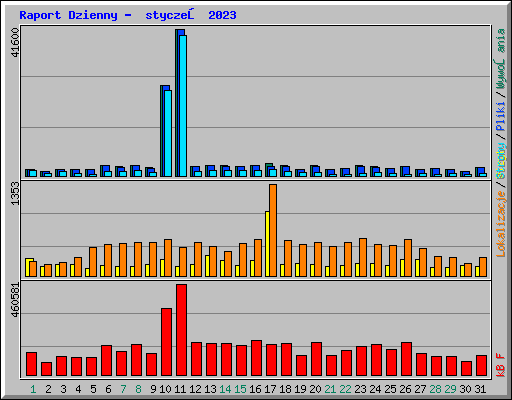This screenshot has width=512, height=400.
Task: Click the "Pliki" legend label
Action: pyautogui.click(x=501, y=117)
